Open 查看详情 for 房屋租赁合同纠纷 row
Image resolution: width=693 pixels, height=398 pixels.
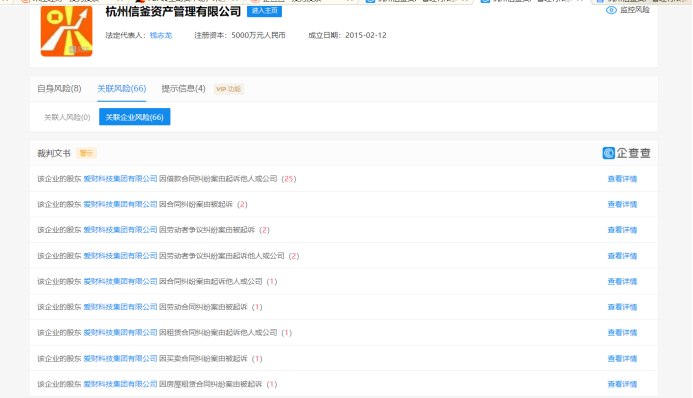point(622,384)
